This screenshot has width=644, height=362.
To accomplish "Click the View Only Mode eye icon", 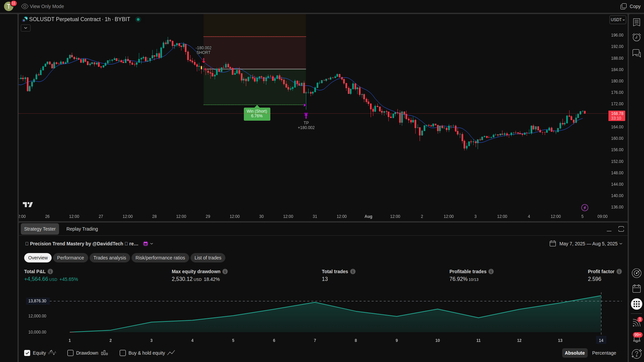I will (x=24, y=6).
